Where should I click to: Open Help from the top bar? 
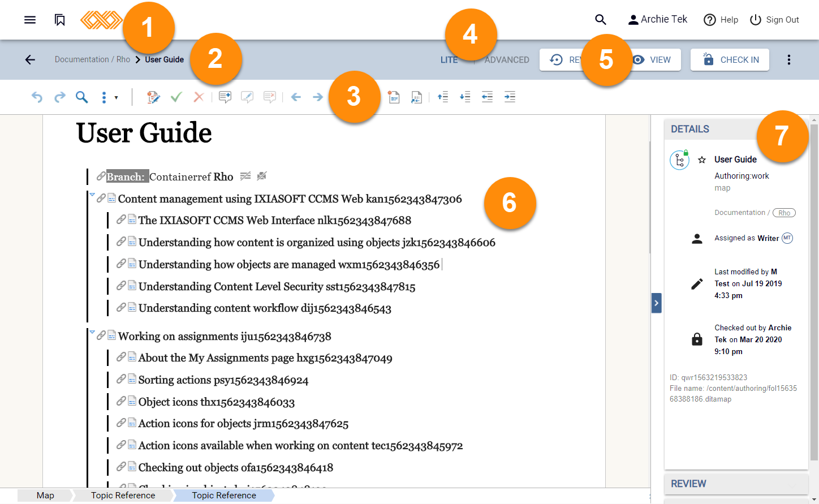coord(721,20)
